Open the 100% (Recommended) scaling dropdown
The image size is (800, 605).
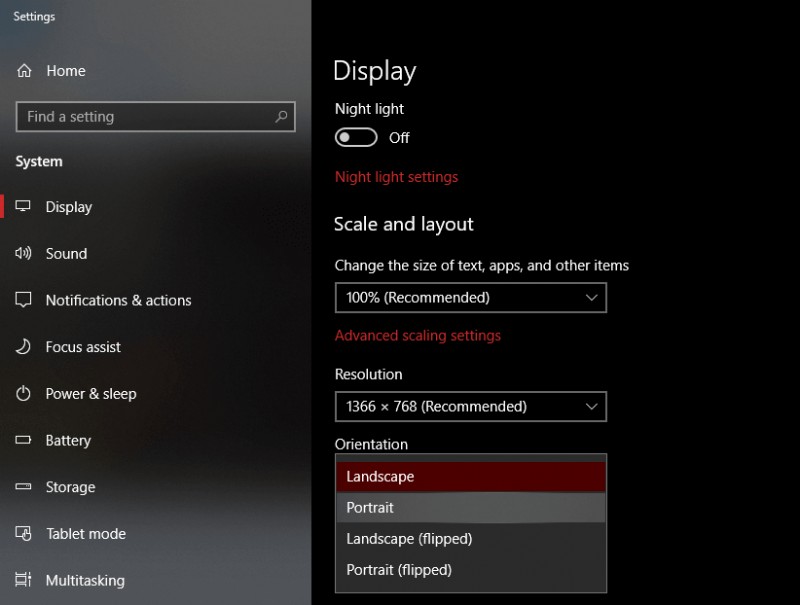point(470,297)
